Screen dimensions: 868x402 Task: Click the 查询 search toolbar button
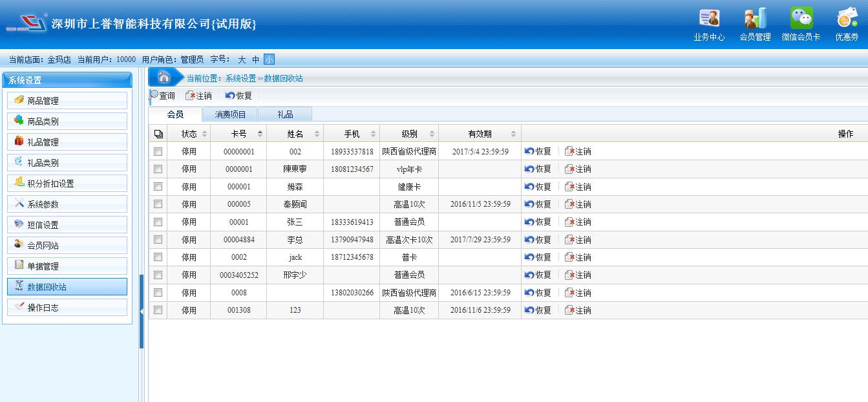(162, 96)
